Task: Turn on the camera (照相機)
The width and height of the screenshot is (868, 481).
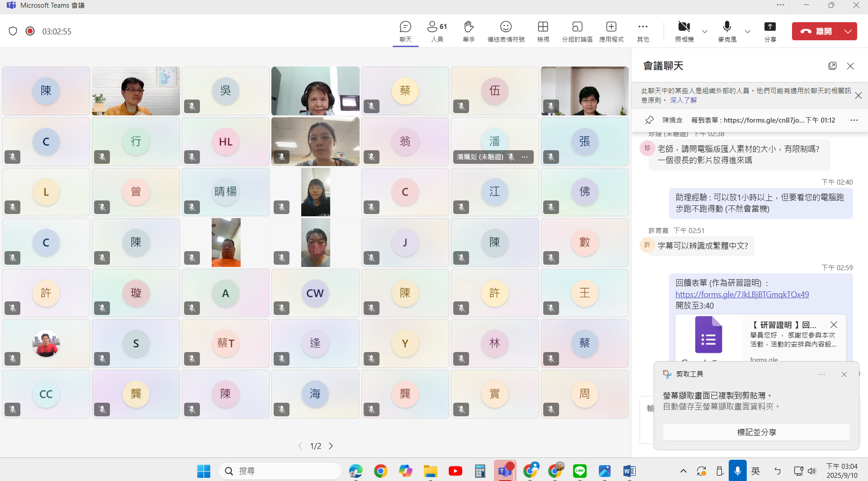Action: (x=684, y=31)
